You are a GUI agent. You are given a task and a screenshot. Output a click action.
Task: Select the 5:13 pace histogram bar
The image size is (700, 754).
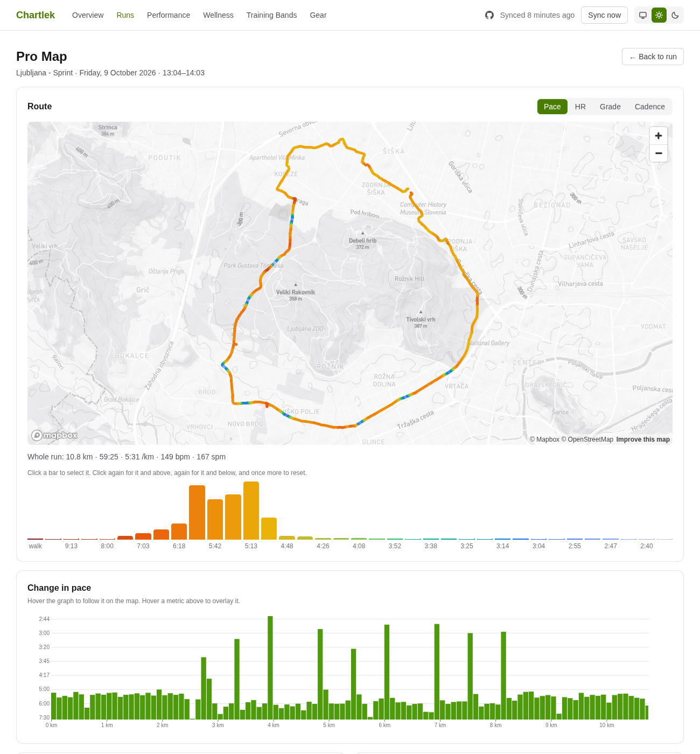point(251,511)
